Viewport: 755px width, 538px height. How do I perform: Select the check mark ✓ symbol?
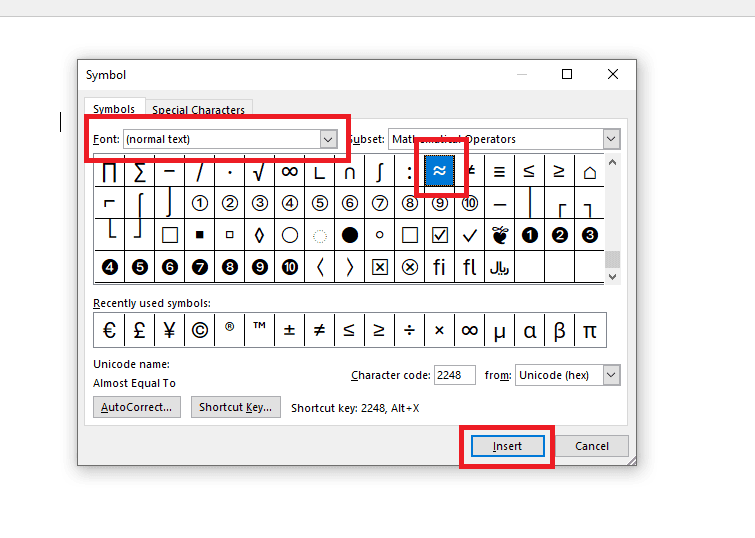pos(469,235)
